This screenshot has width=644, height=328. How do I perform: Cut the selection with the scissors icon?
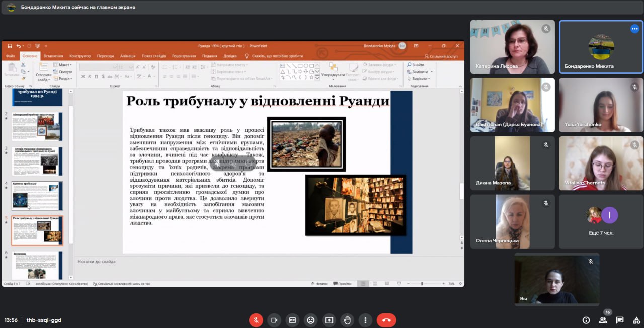(23, 65)
